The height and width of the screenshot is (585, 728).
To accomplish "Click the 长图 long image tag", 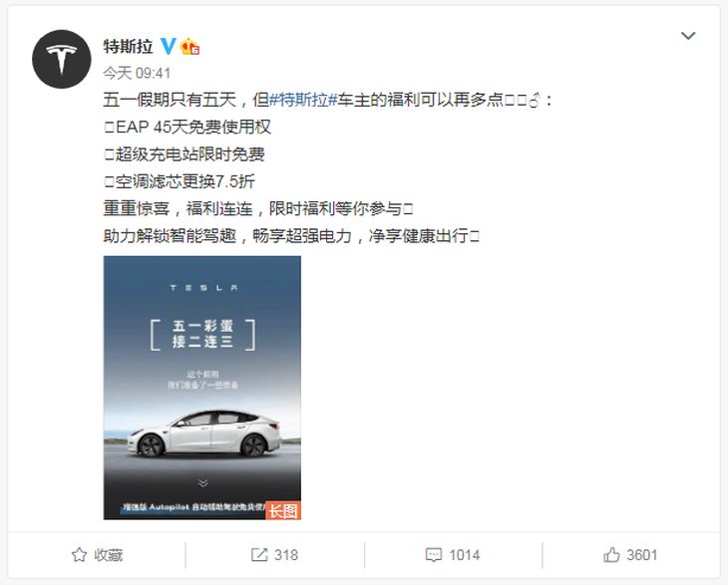I will (x=283, y=510).
